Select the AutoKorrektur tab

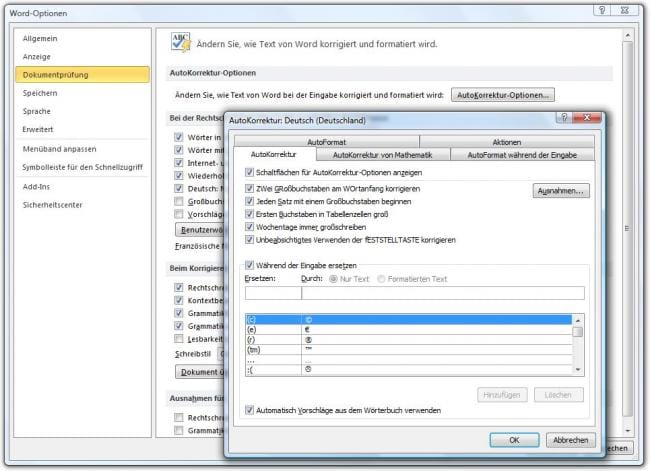pyautogui.click(x=274, y=154)
